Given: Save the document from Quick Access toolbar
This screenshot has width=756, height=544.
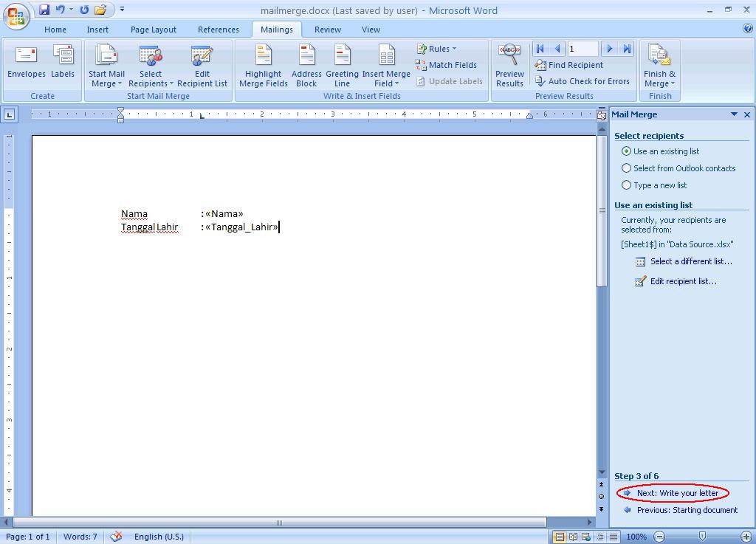Looking at the screenshot, I should 44,9.
